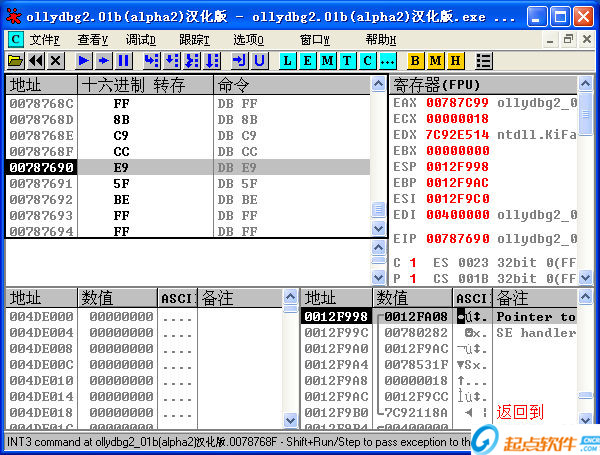Minimize the inner MDI child window
Screen dimensions: 600x455
[x=550, y=39]
